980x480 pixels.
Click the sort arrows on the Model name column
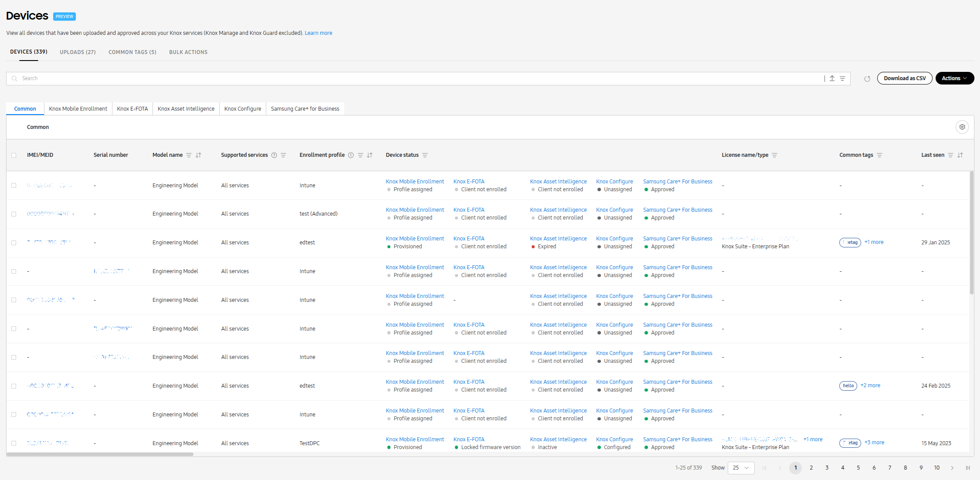(x=199, y=155)
